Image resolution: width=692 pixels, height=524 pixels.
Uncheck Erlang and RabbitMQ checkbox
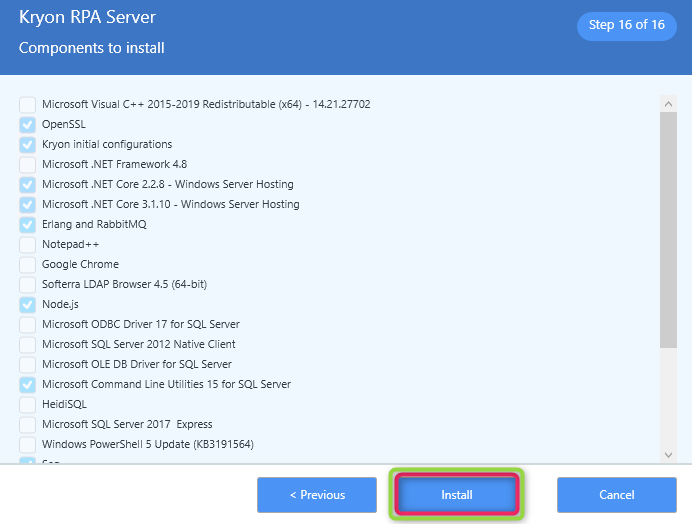[27, 225]
